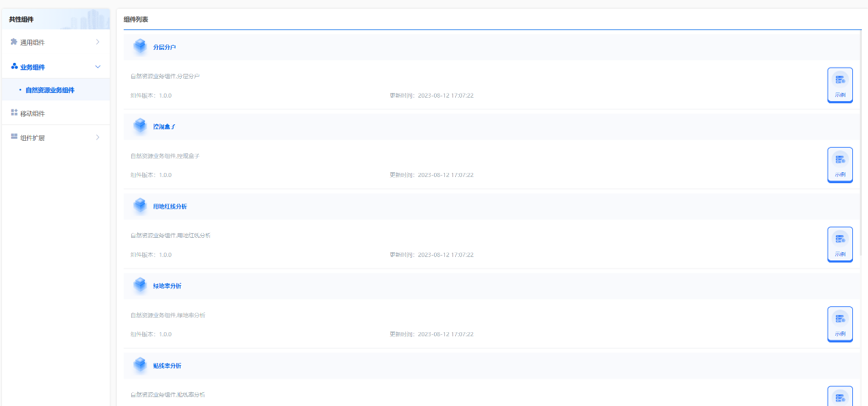Open the 移动组件 menu item
The height and width of the screenshot is (406, 868).
(x=32, y=113)
